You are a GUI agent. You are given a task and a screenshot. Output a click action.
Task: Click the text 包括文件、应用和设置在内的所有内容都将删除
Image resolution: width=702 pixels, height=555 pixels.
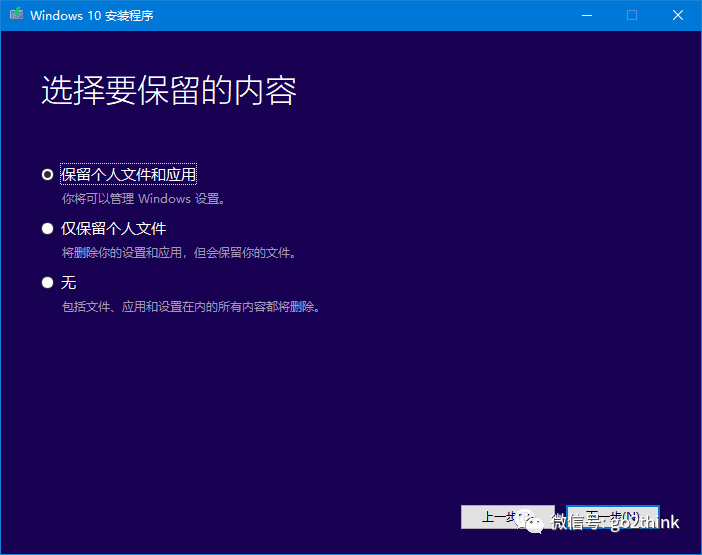(x=191, y=307)
